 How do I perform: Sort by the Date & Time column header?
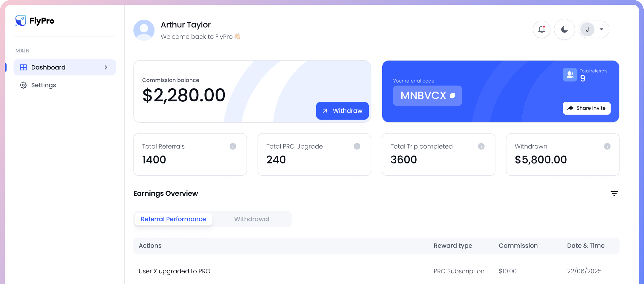586,246
